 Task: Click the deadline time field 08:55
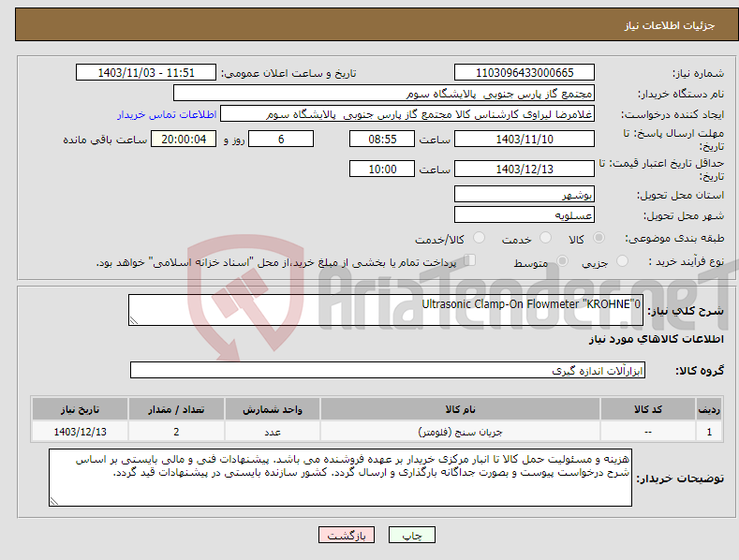coord(382,139)
